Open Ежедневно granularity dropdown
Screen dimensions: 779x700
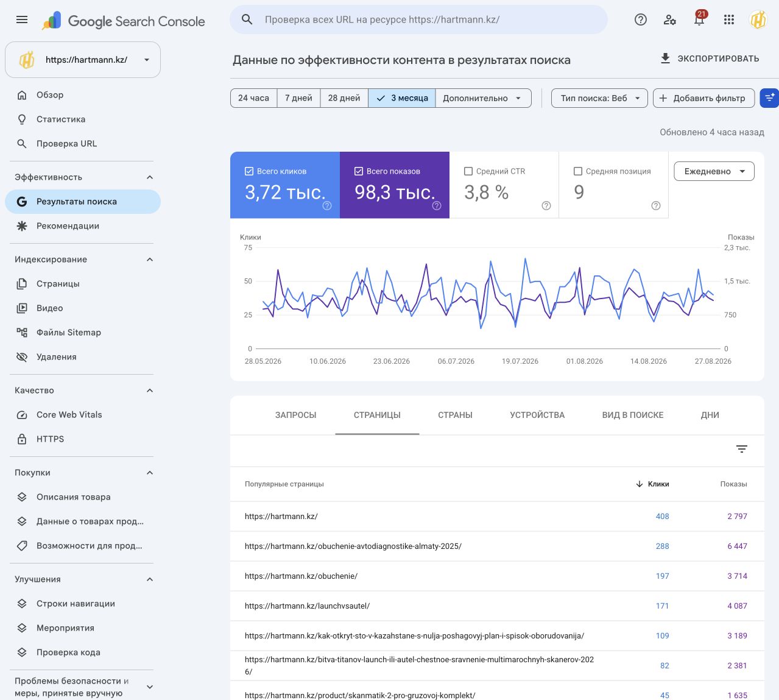coord(714,171)
